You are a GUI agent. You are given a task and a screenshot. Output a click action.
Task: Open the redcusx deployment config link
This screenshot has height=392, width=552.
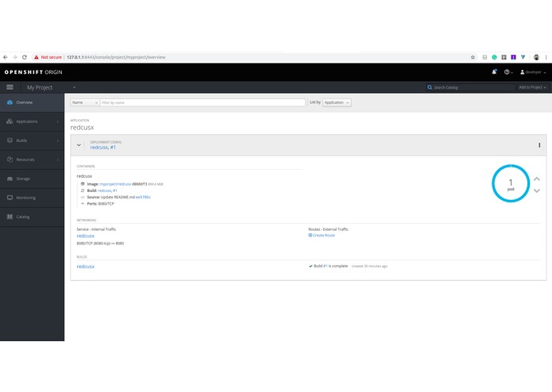[99, 148]
